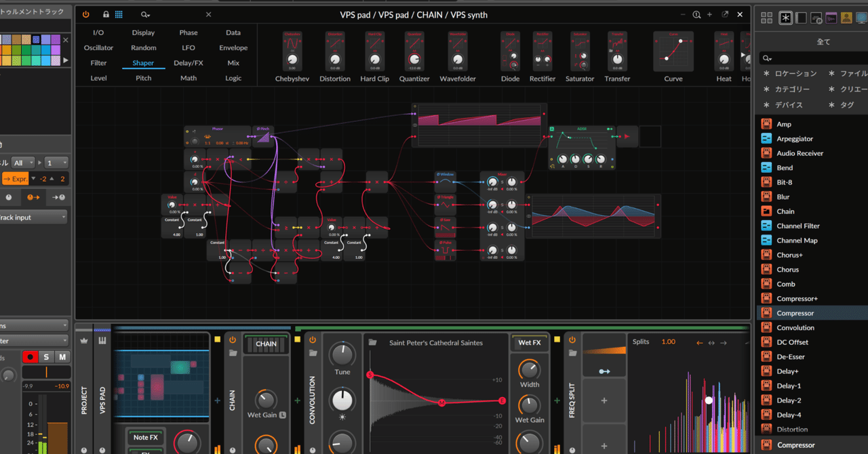Open the Oscillator module category
Image resolution: width=868 pixels, height=454 pixels.
click(x=98, y=48)
